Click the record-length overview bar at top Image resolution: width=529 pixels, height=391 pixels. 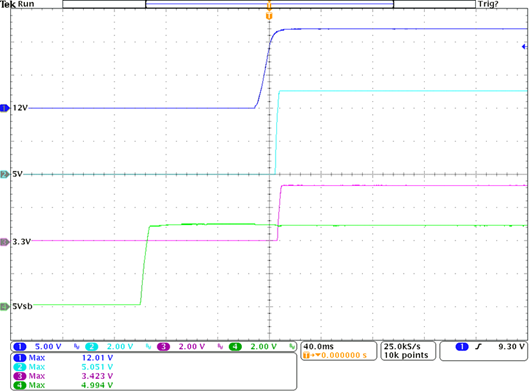coord(269,4)
